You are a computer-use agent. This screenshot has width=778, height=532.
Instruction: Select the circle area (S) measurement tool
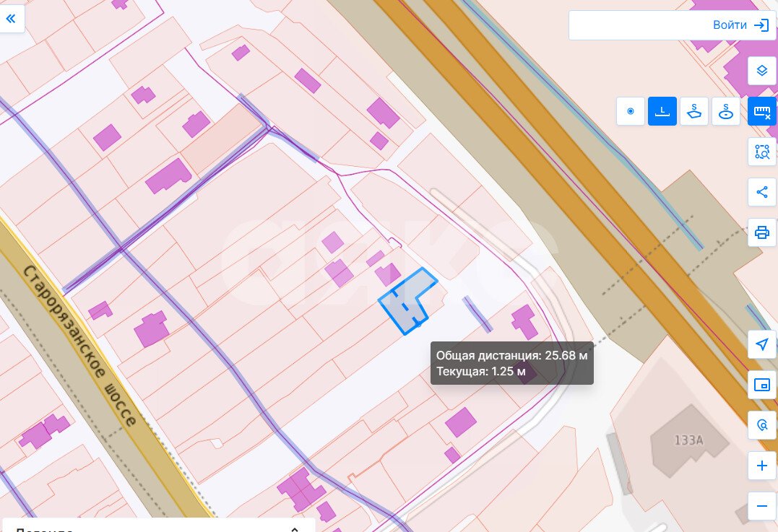726,111
